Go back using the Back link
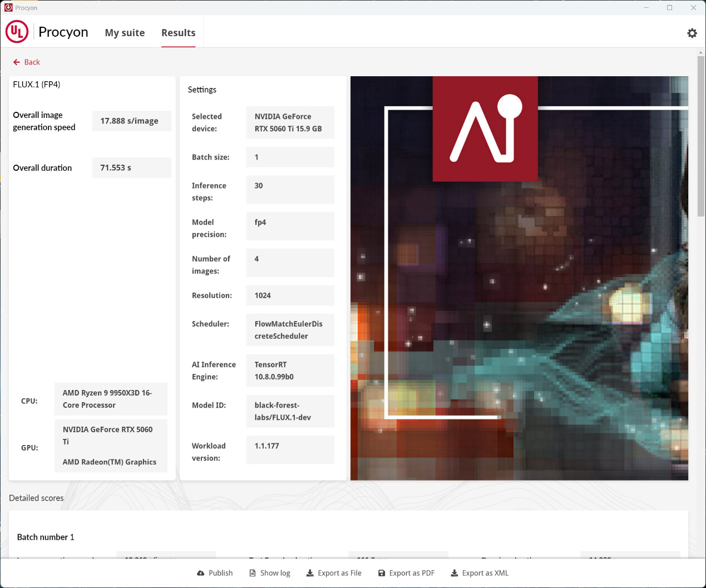The width and height of the screenshot is (706, 588). [x=27, y=62]
